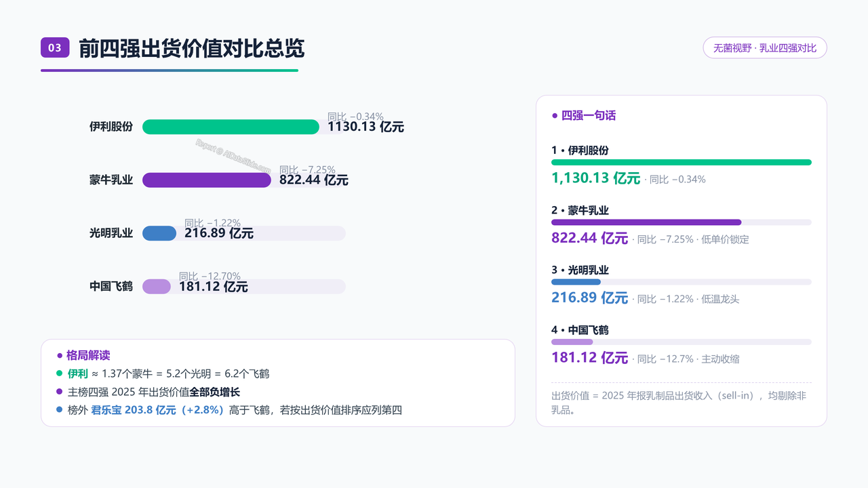
Task: Click chart label 同比 −0.34% above Yili value
Action: (355, 116)
